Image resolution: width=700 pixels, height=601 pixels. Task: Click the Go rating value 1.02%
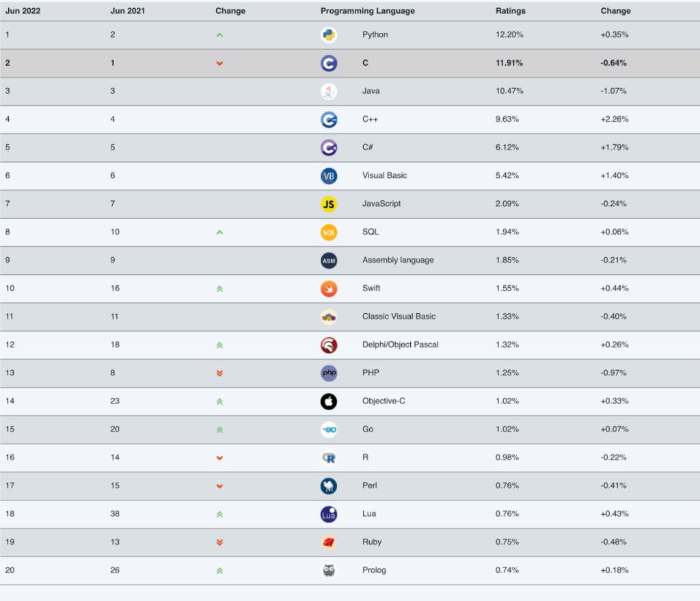(x=507, y=429)
